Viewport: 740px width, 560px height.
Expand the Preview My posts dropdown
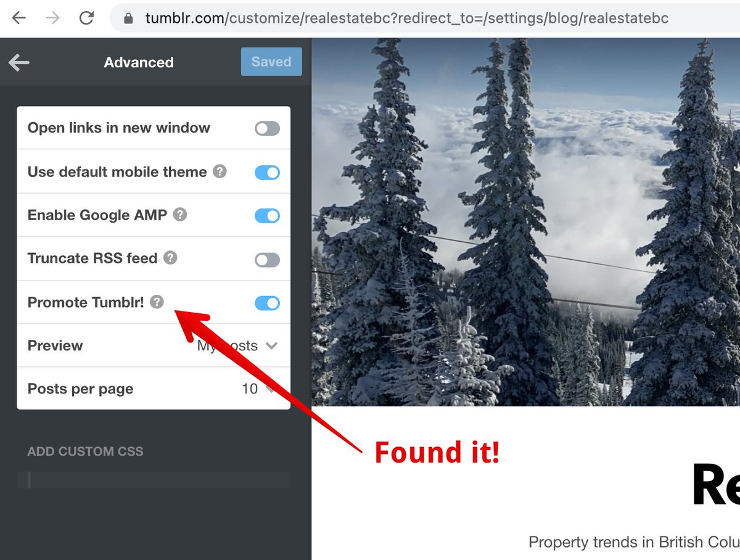237,346
